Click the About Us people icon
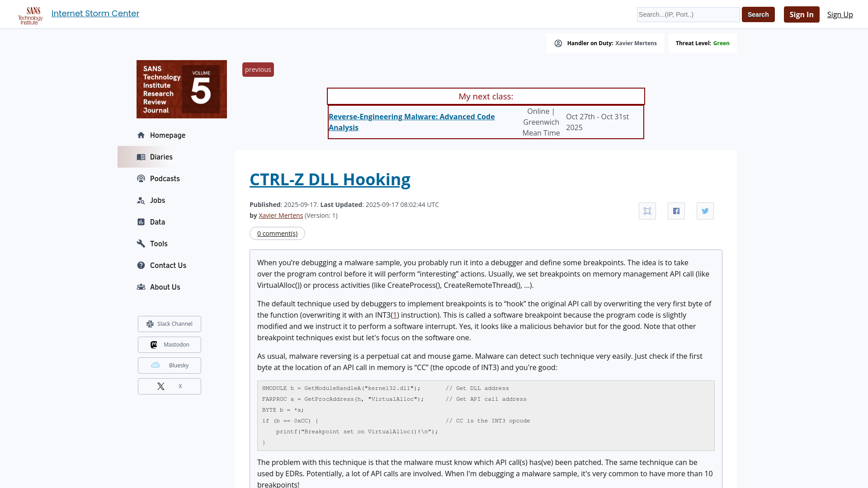 pos(141,287)
